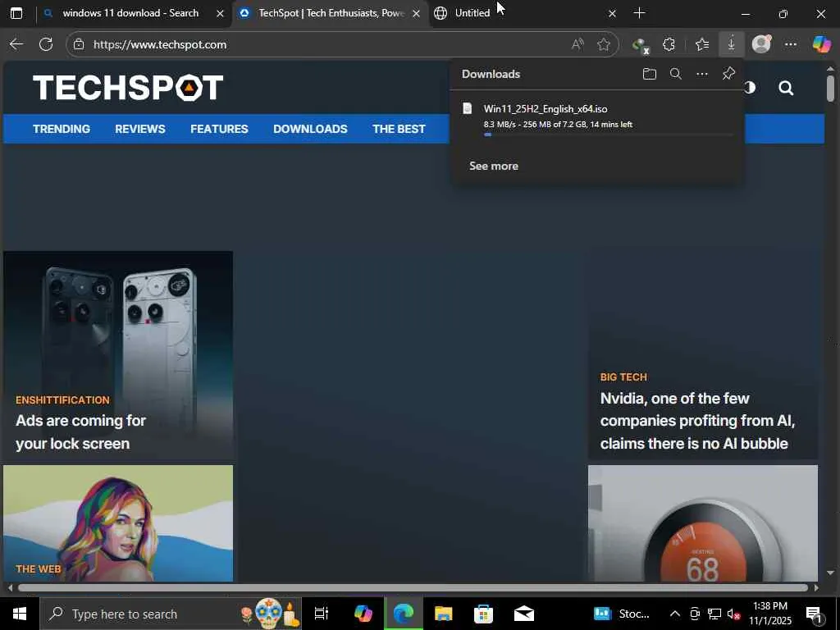Close the TechSpot tab
840x630 pixels.
[416, 14]
